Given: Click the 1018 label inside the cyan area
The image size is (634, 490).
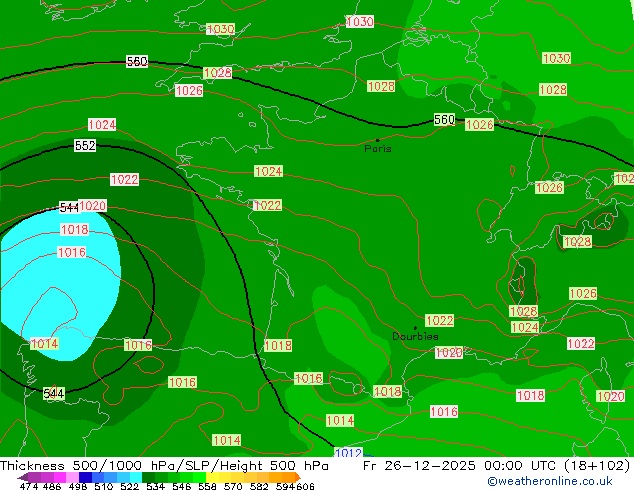Looking at the screenshot, I should coord(74,230).
